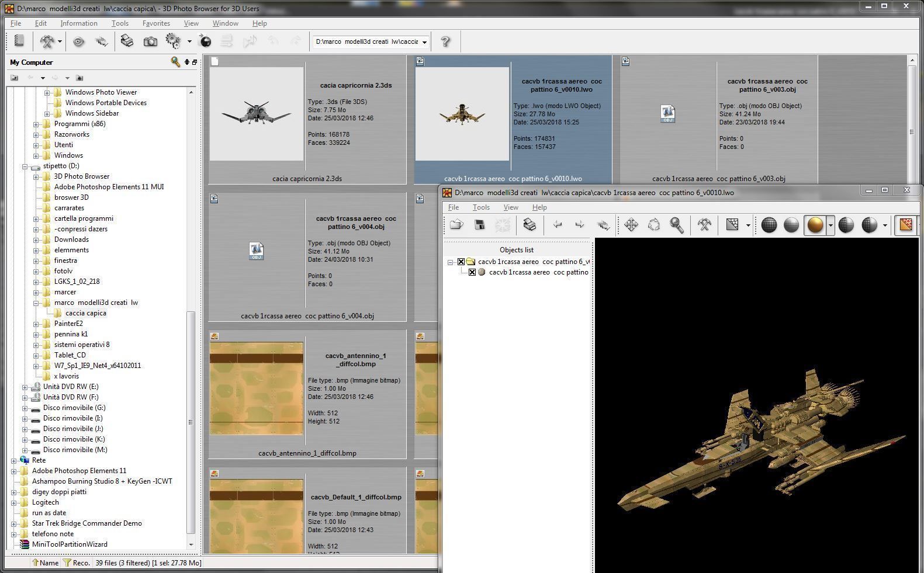The width and height of the screenshot is (924, 573).
Task: Open the folder path dropdown in main toolbar
Action: 424,42
